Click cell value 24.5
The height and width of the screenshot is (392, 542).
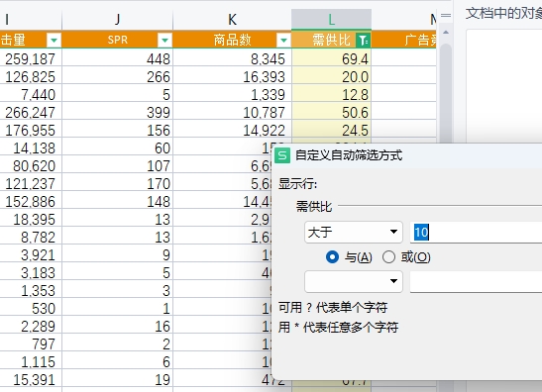pos(355,131)
